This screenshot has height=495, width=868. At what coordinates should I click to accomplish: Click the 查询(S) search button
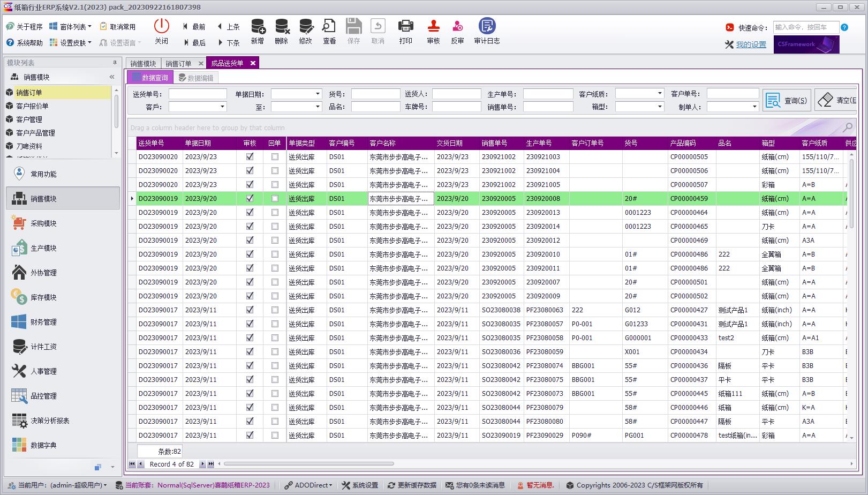(787, 100)
